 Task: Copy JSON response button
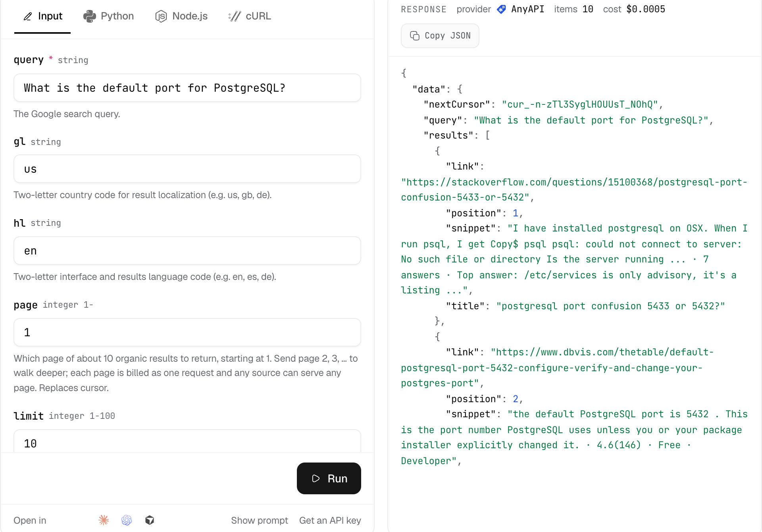point(440,36)
